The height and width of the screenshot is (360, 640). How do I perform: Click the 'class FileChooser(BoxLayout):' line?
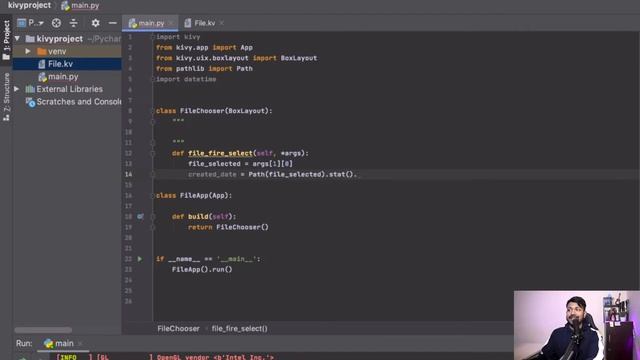click(x=214, y=111)
